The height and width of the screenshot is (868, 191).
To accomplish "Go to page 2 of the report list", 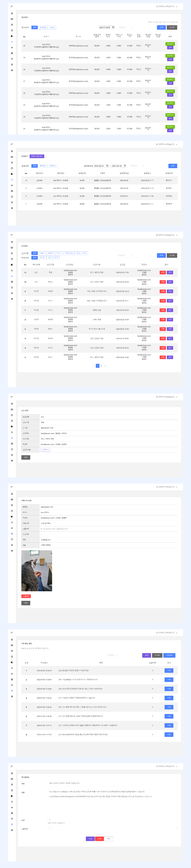I will [x=101, y=366].
